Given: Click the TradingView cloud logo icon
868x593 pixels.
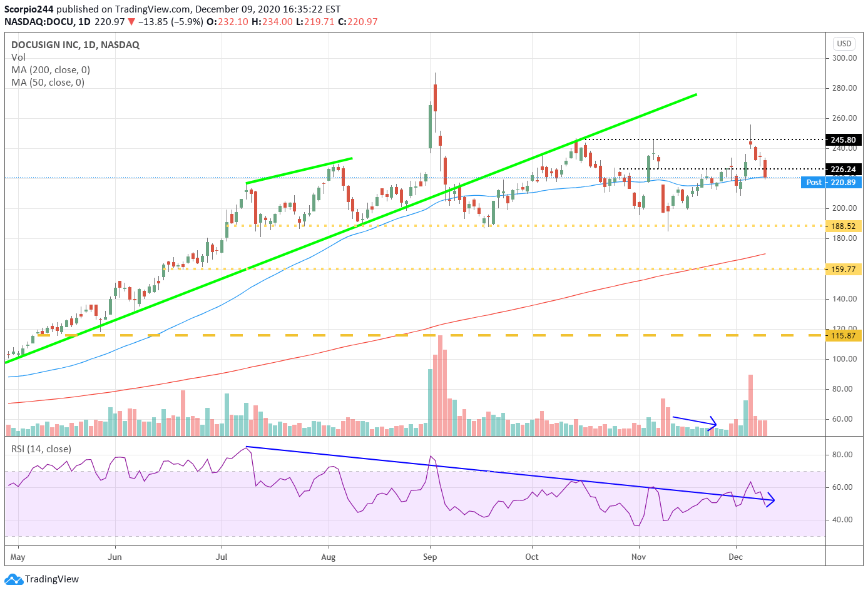Looking at the screenshot, I should point(14,579).
